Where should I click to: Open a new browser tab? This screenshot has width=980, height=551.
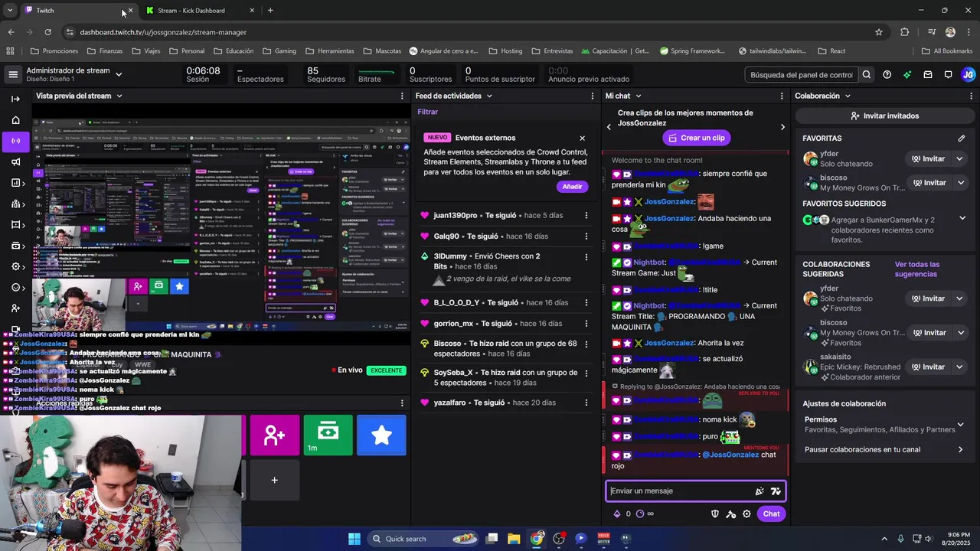(270, 11)
